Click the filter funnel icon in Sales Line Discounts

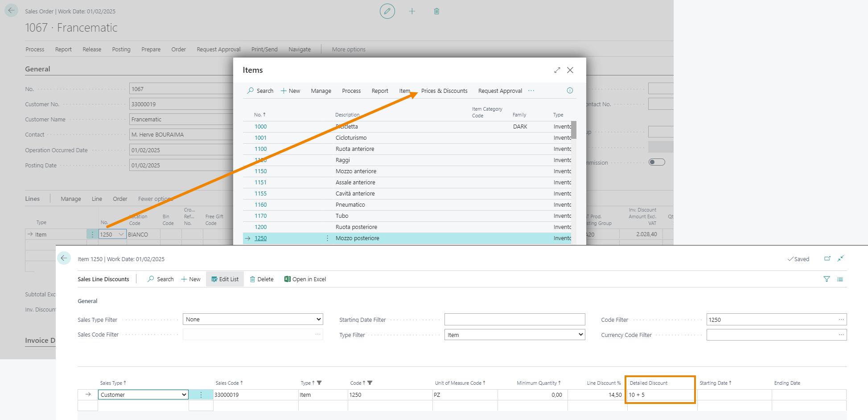(827, 279)
